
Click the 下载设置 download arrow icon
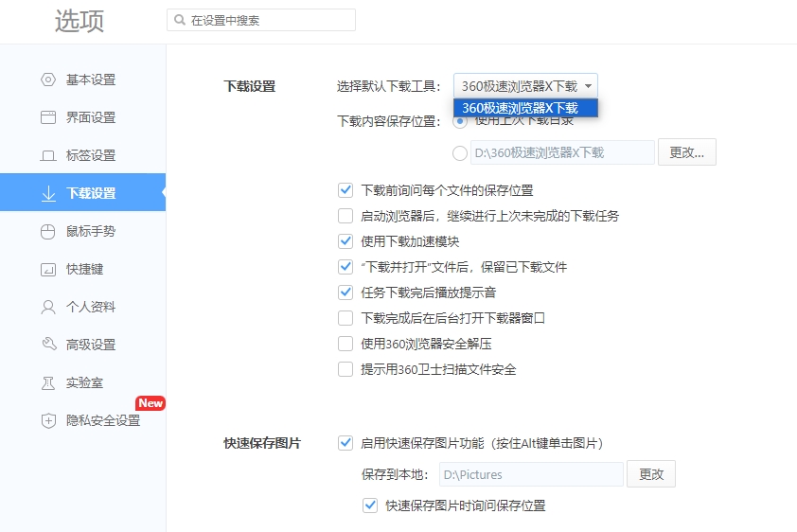tap(48, 193)
